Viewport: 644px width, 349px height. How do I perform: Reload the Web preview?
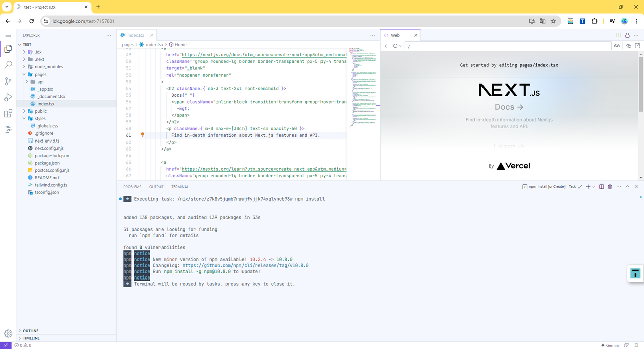coord(395,46)
